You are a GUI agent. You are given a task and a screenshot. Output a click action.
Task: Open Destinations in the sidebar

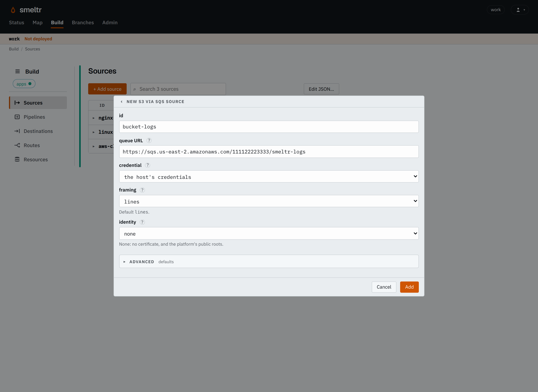38,131
